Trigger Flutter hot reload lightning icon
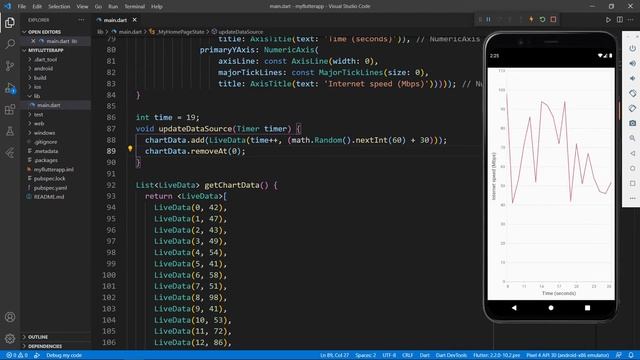 point(531,20)
